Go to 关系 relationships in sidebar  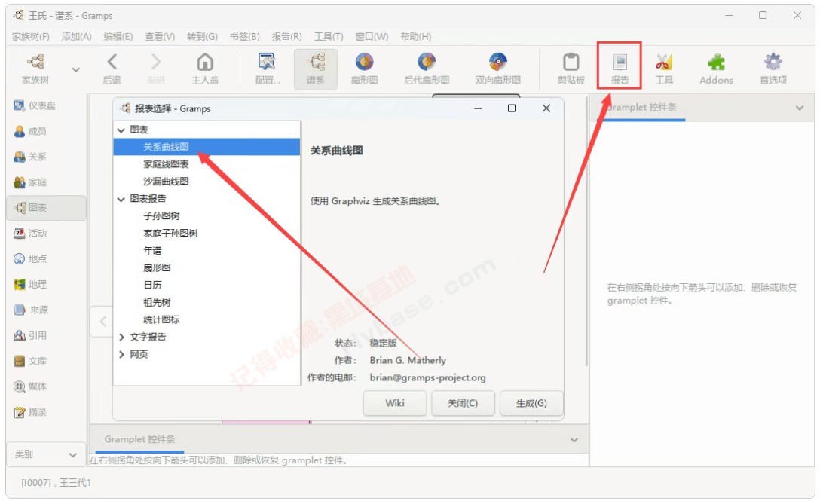click(30, 157)
